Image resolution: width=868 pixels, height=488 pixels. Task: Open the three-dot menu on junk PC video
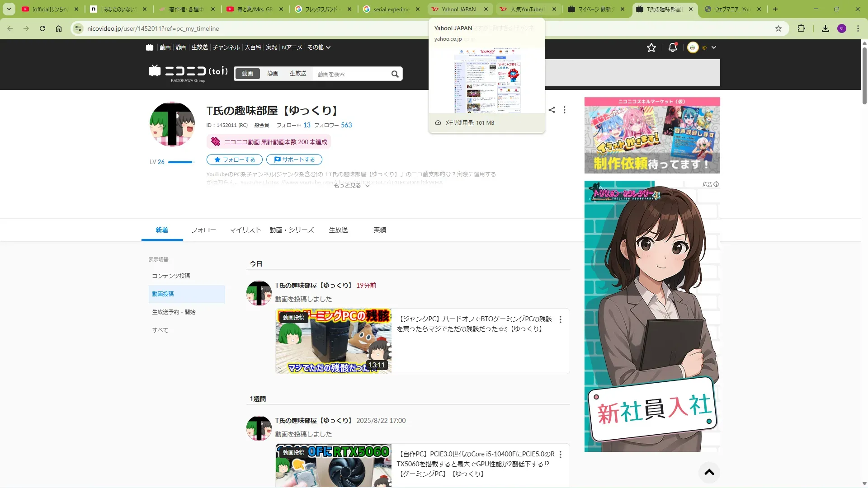(x=560, y=319)
